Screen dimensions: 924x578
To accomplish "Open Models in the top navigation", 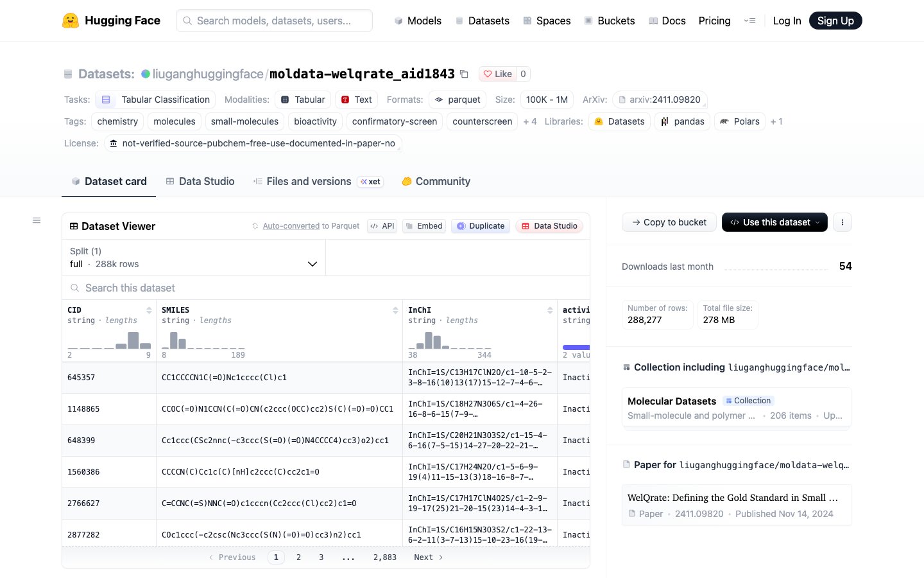I will pyautogui.click(x=418, y=21).
